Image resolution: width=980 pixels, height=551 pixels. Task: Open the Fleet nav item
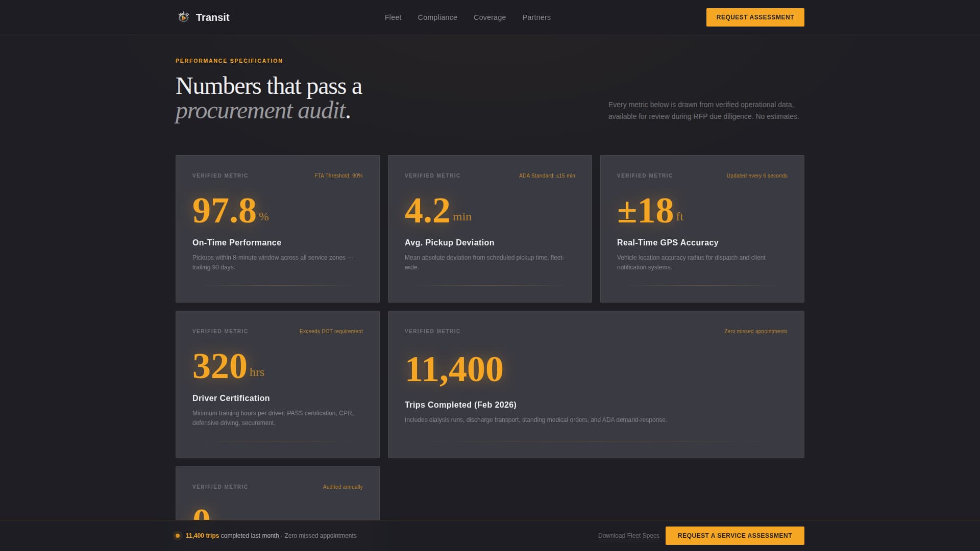[393, 17]
